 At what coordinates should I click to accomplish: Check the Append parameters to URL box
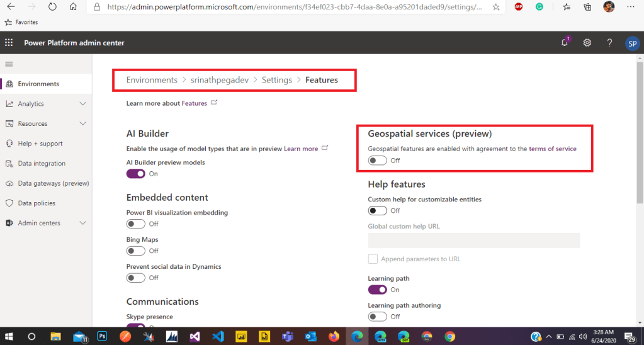373,259
